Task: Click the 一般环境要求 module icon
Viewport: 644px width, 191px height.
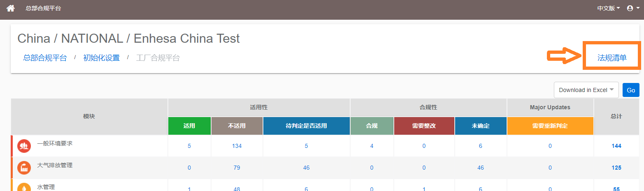Action: 24,146
